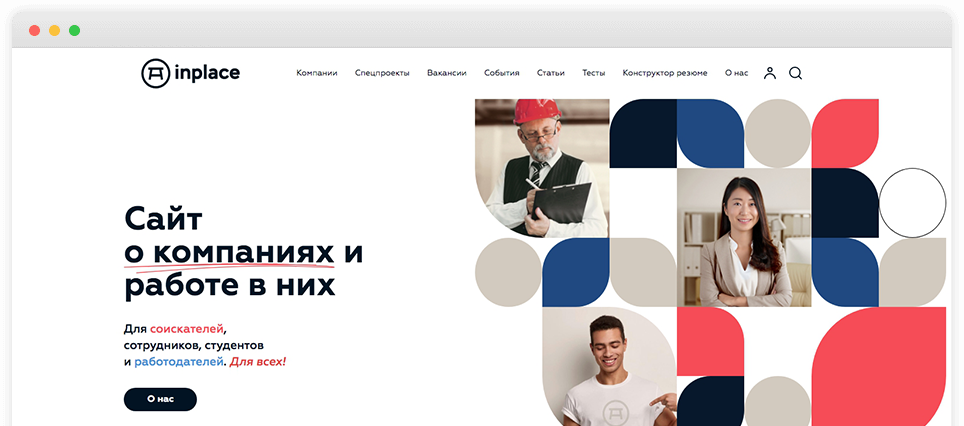Click the photo of woman in beige blazer

click(x=744, y=237)
